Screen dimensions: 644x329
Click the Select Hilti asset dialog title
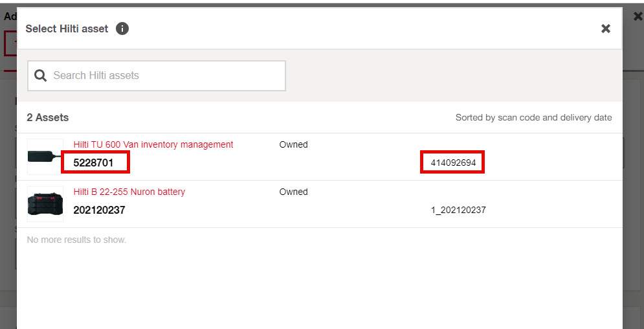pos(67,28)
